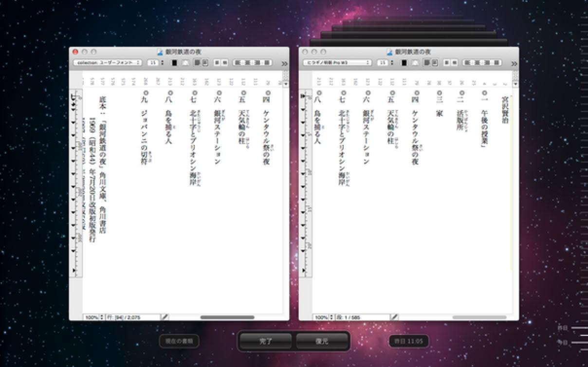Click the first alignment icon in left toolbar group

238,63
